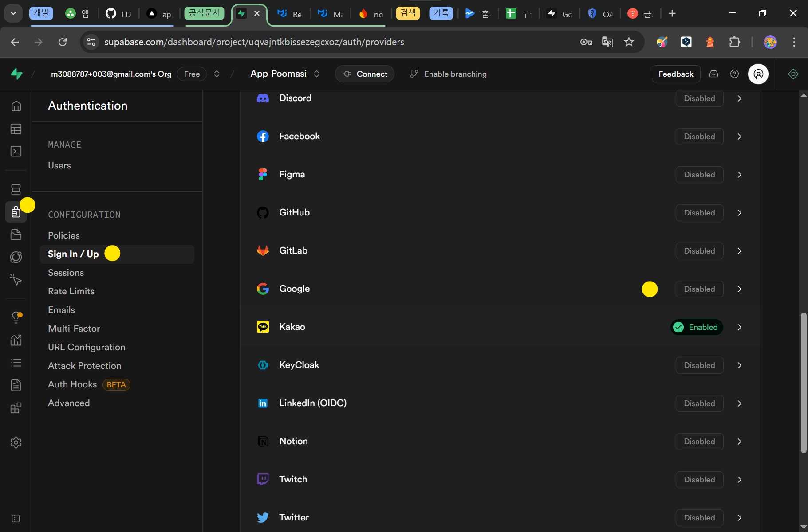
Task: Open the Realtime sidebar icon
Action: tap(16, 280)
